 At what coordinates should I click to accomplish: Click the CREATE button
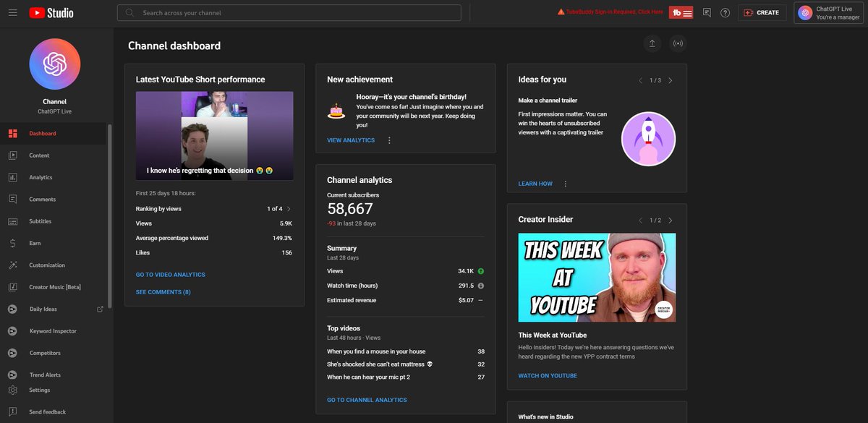tap(762, 12)
